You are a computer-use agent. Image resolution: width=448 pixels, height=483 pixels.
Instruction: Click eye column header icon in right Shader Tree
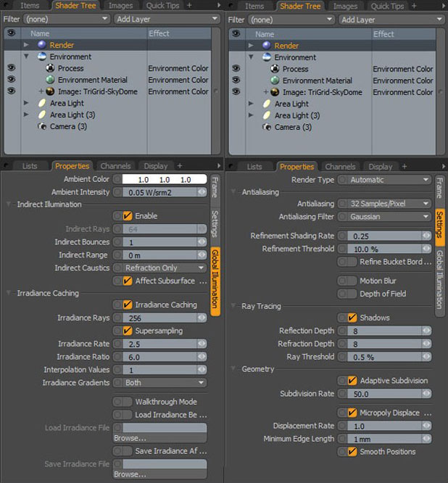pos(236,33)
